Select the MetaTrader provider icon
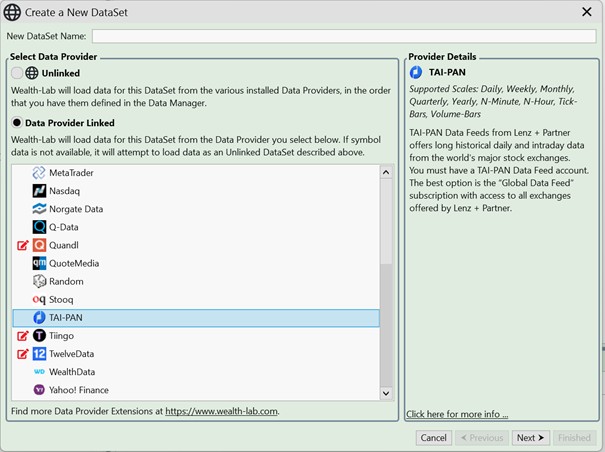The width and height of the screenshot is (605, 452). tap(39, 173)
